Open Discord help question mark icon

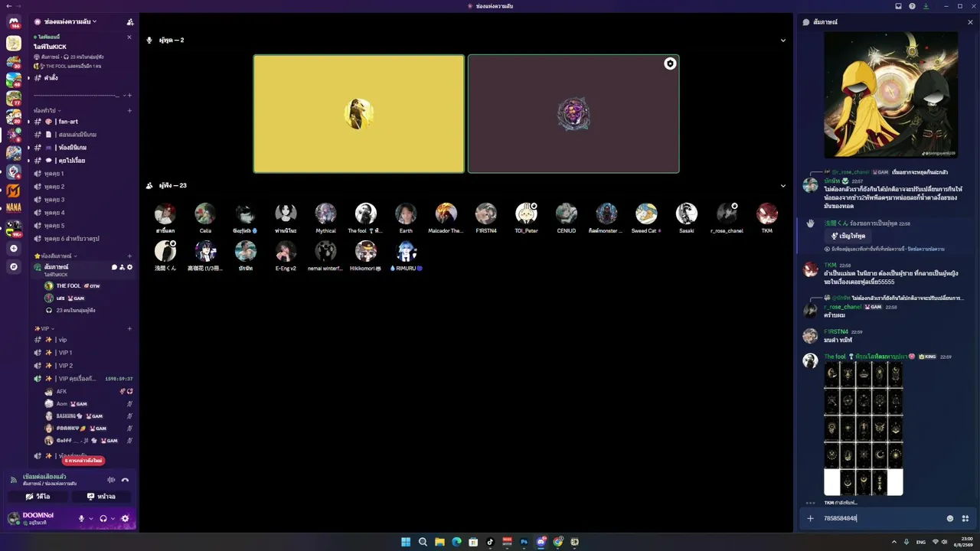[x=912, y=6]
